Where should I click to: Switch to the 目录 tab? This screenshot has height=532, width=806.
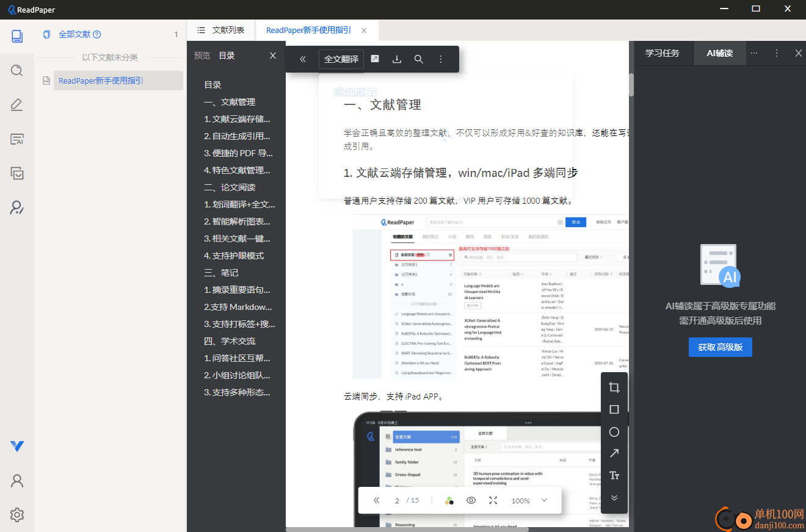[227, 56]
